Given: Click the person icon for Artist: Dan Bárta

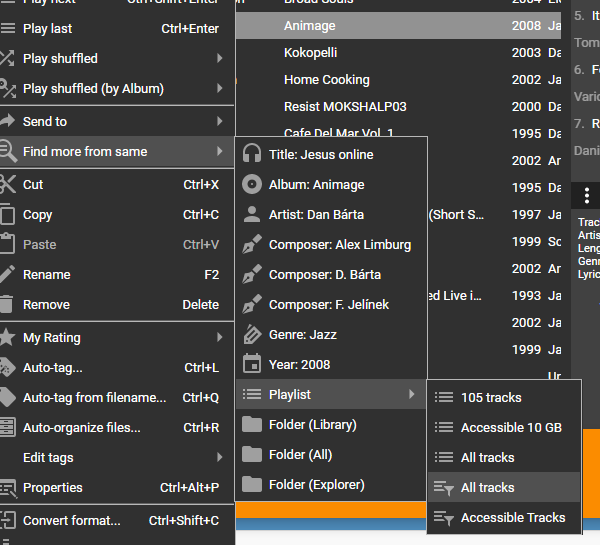Looking at the screenshot, I should (x=252, y=214).
